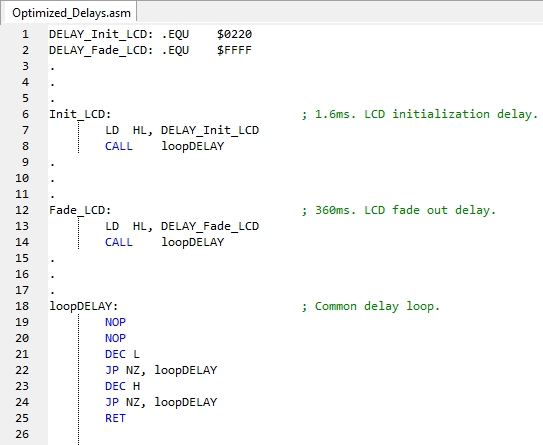The image size is (543, 445).
Task: Click line number 12 in gutter
Action: point(22,210)
